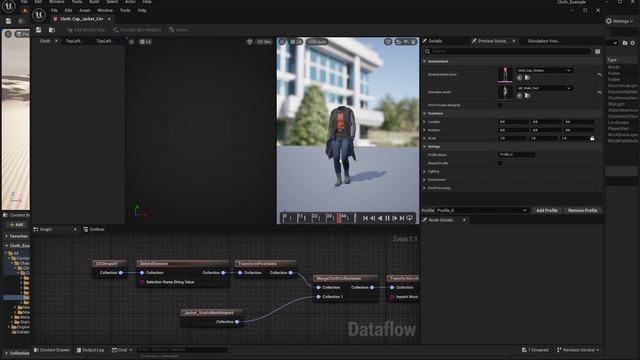Click the Save asset icon in cloth editor toolbar
This screenshot has width=640, height=360.
tap(38, 30)
